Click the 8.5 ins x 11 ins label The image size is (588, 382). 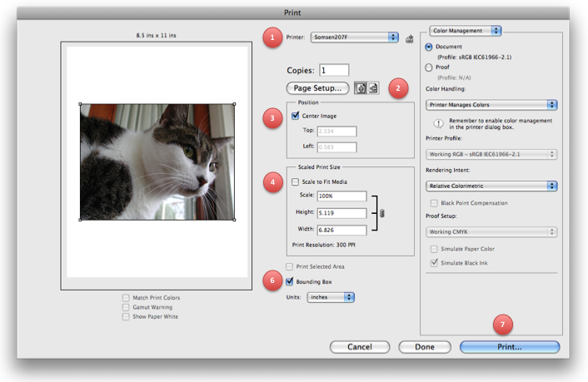[x=157, y=35]
